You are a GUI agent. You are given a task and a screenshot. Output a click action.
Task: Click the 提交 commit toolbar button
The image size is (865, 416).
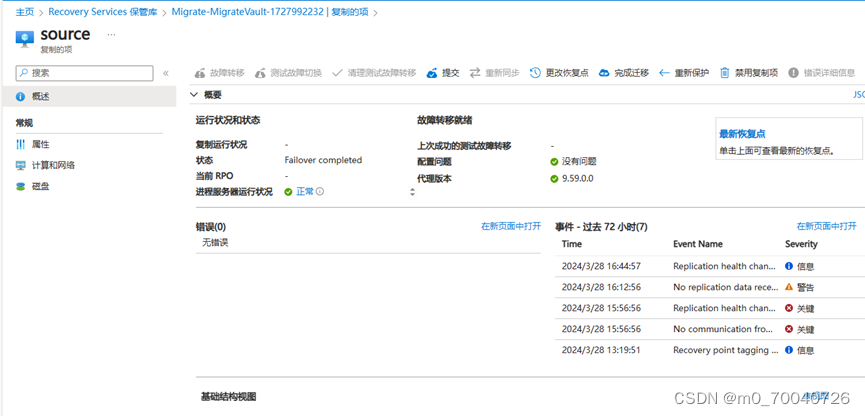[x=443, y=73]
